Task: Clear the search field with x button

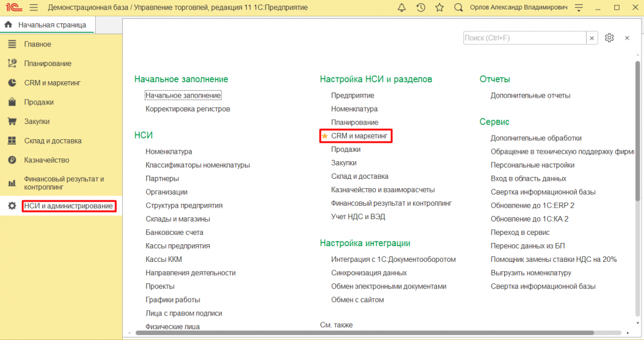Action: point(592,38)
